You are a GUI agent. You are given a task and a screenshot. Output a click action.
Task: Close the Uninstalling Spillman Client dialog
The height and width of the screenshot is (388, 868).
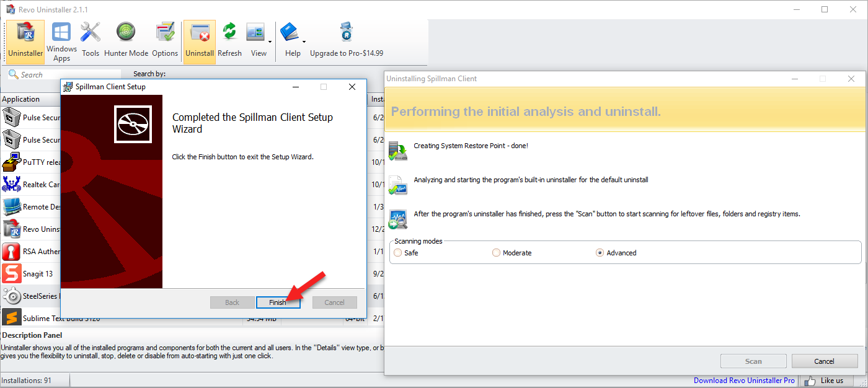coord(851,79)
